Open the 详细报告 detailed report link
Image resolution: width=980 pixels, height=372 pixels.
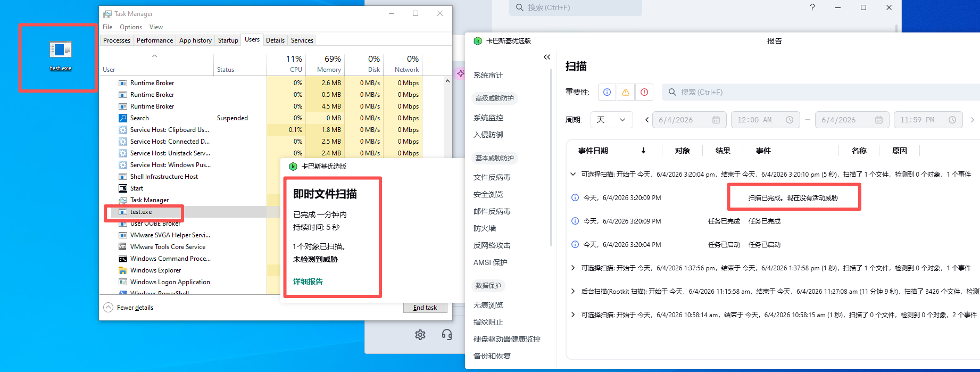coord(308,282)
